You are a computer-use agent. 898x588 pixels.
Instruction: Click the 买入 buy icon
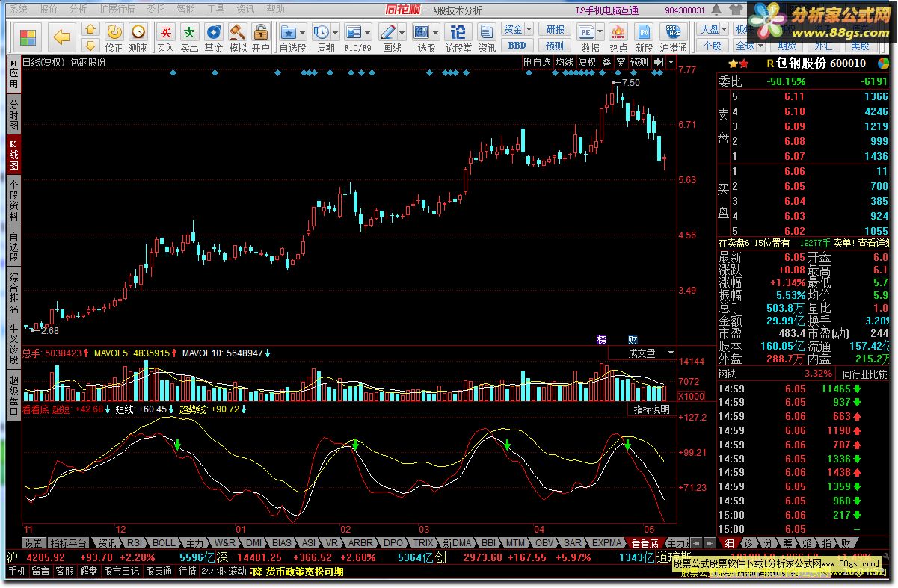pyautogui.click(x=165, y=31)
